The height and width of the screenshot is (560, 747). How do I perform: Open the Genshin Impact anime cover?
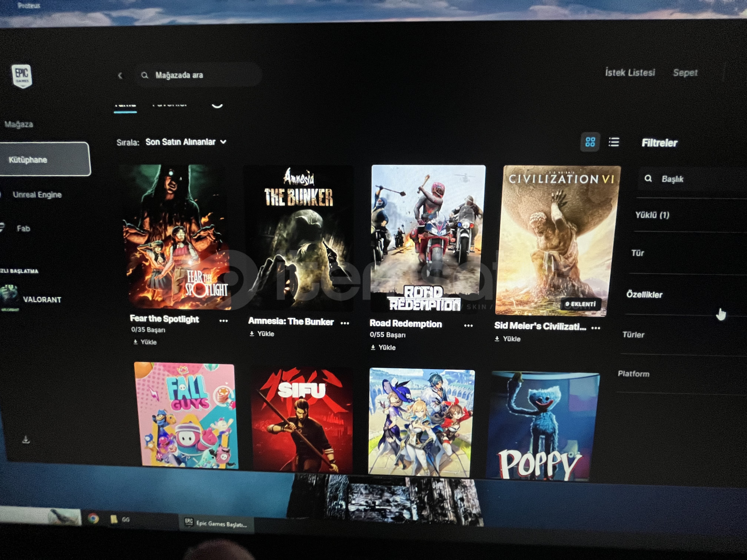[421, 422]
